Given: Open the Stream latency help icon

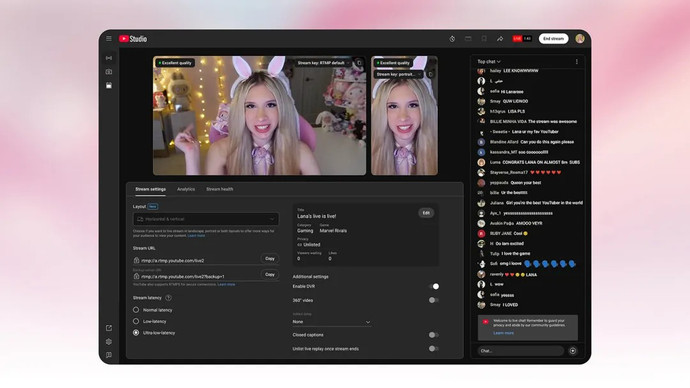Looking at the screenshot, I should click(x=168, y=298).
